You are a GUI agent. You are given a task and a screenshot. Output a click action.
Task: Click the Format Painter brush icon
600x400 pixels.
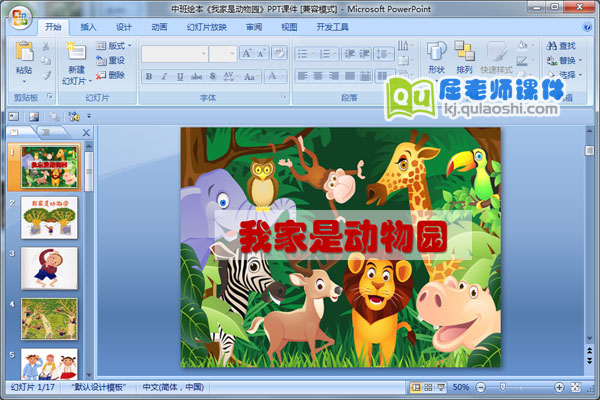(46, 75)
